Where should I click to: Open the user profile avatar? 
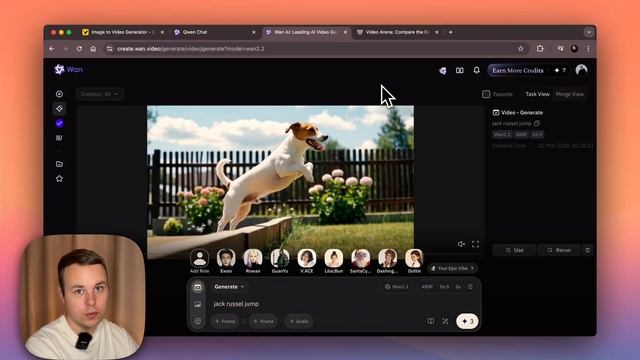tap(581, 70)
